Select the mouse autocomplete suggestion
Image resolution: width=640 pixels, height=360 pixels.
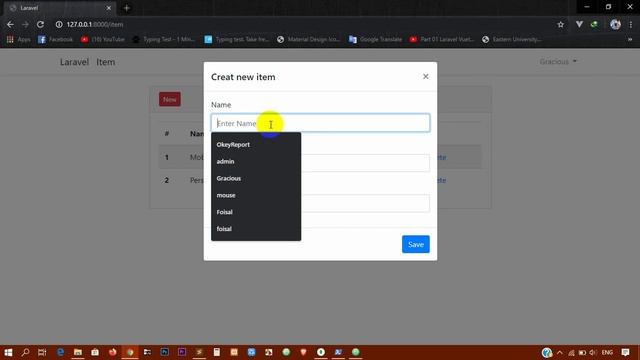click(256, 195)
